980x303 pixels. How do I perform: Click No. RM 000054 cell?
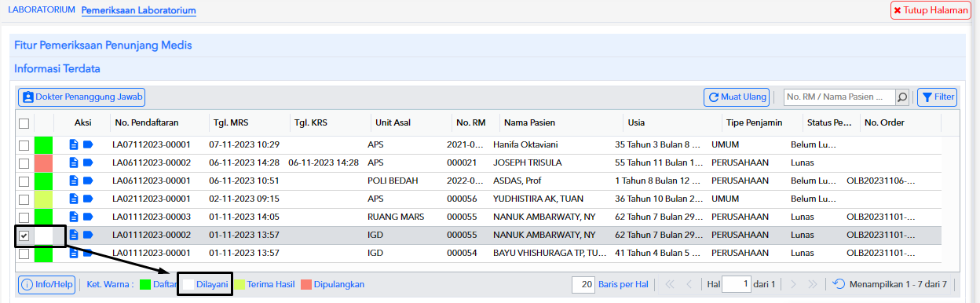461,253
